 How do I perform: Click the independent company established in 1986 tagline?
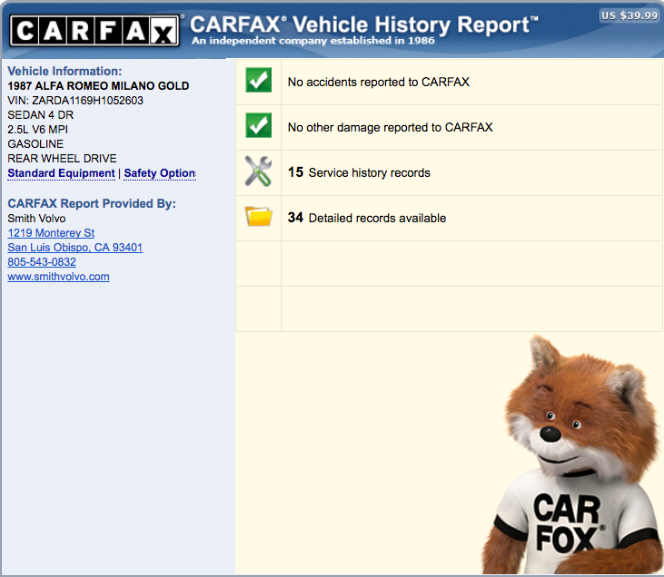point(313,41)
